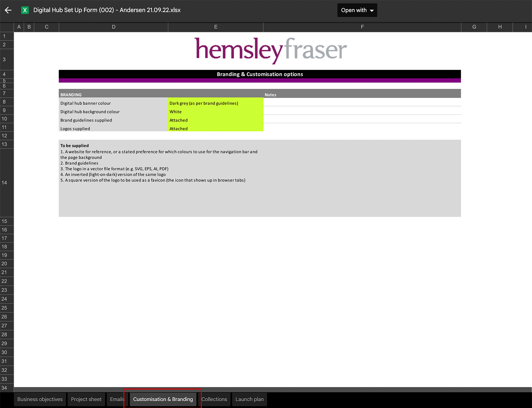
Task: Open the 'Open with' dropdown
Action: click(357, 10)
